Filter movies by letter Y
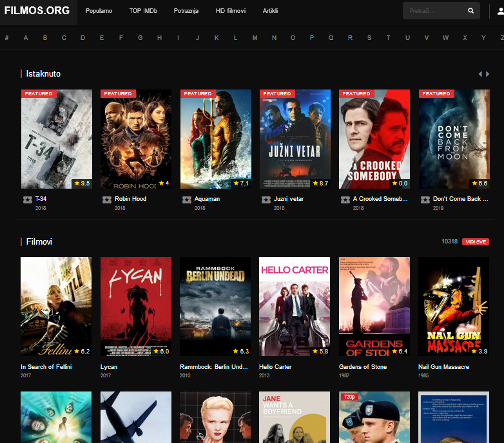The width and height of the screenshot is (504, 443). (x=483, y=38)
